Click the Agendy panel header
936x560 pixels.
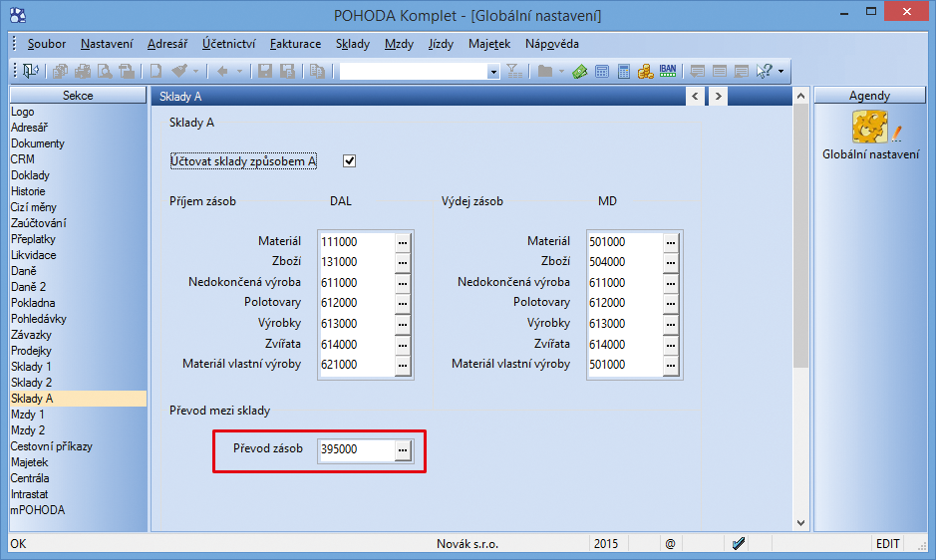pos(870,96)
